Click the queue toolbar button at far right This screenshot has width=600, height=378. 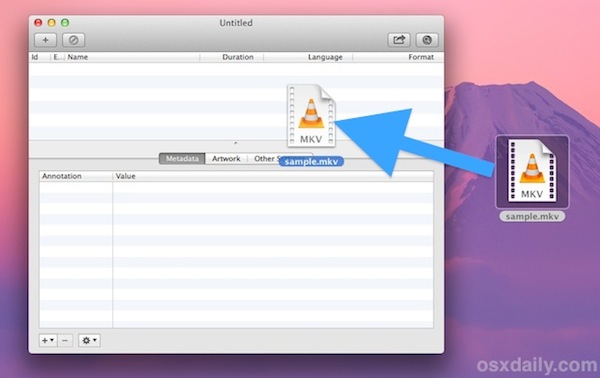coord(427,40)
